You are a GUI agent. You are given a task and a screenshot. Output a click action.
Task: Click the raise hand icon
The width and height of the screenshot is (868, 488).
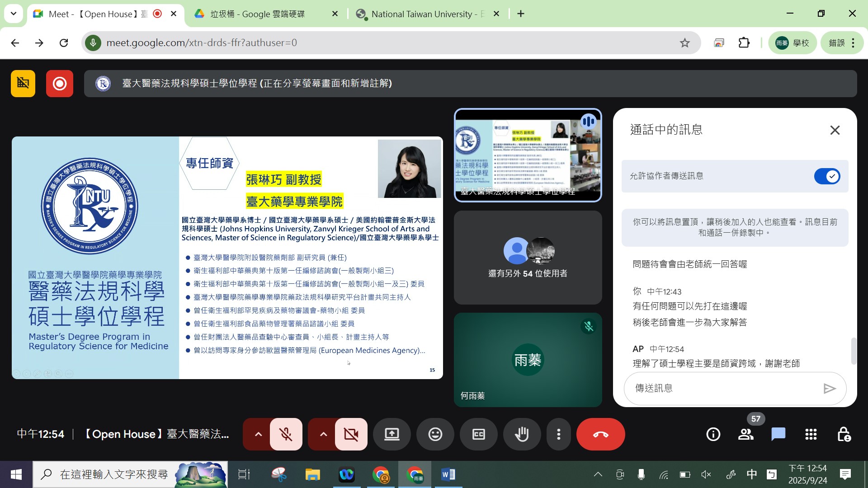click(522, 434)
